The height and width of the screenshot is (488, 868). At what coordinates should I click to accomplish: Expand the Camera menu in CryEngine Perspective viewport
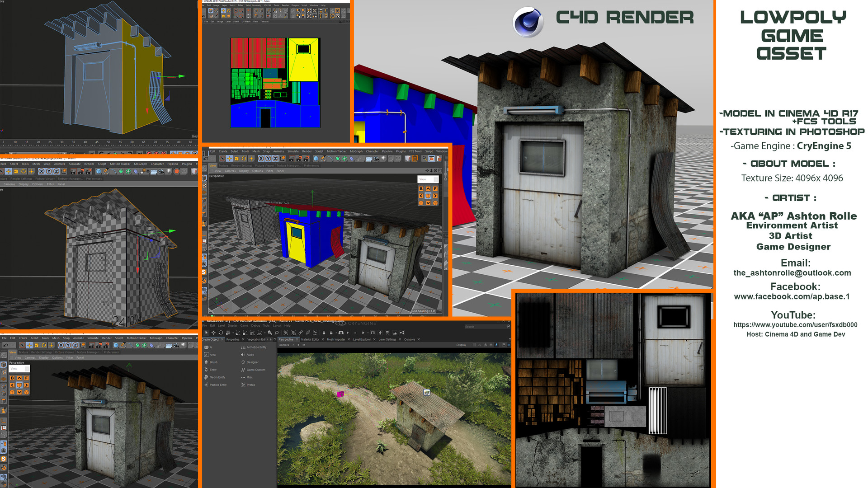pyautogui.click(x=284, y=345)
